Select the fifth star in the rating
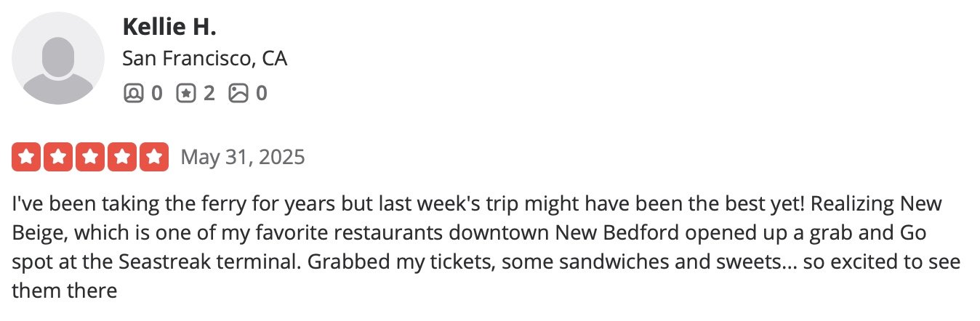Viewport: 980px width, 321px height. pos(154,157)
